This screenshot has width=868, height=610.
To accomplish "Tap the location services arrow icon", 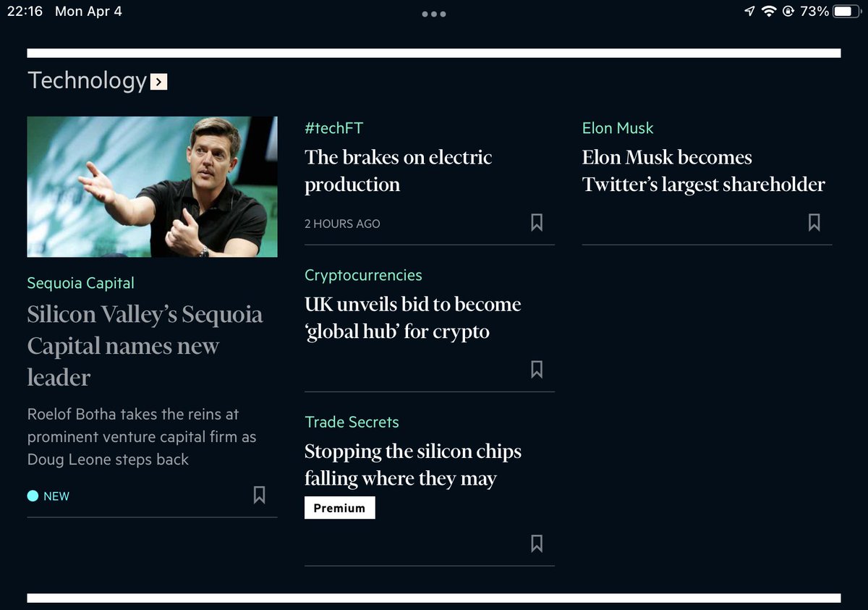I will 750,12.
